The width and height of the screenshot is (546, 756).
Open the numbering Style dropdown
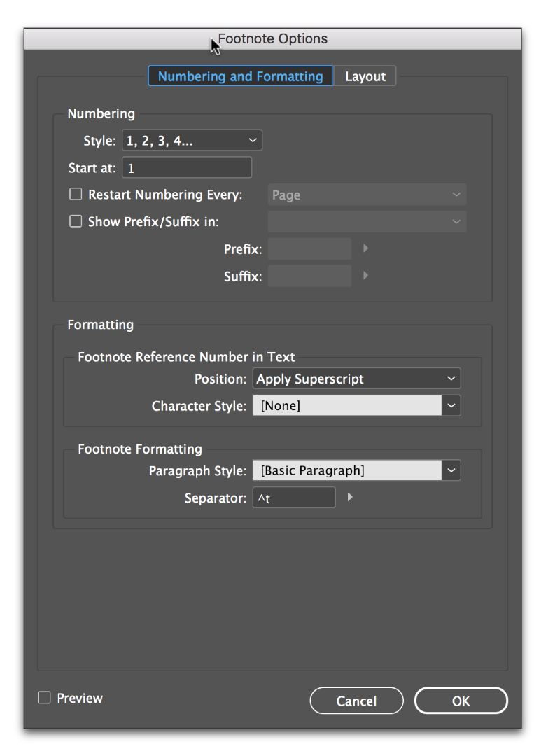point(192,140)
